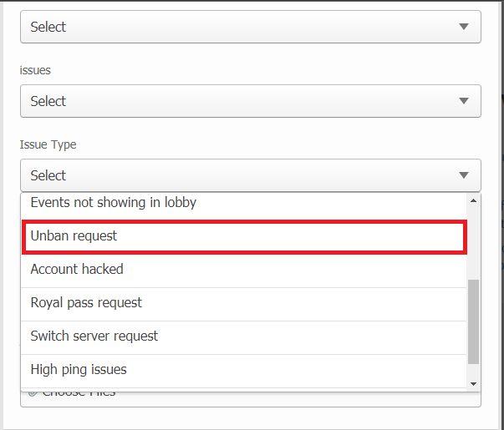Click the scroll up arrow in the options list

[x=474, y=201]
